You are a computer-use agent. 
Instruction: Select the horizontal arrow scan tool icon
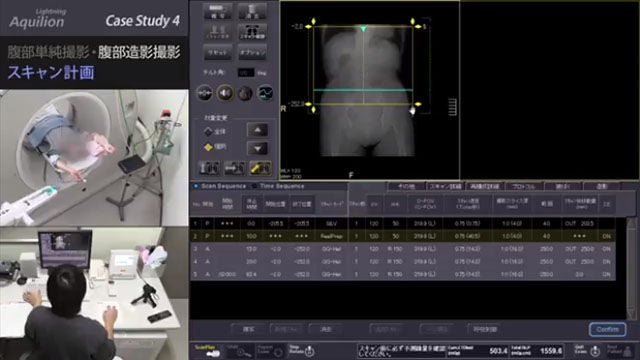[235, 168]
